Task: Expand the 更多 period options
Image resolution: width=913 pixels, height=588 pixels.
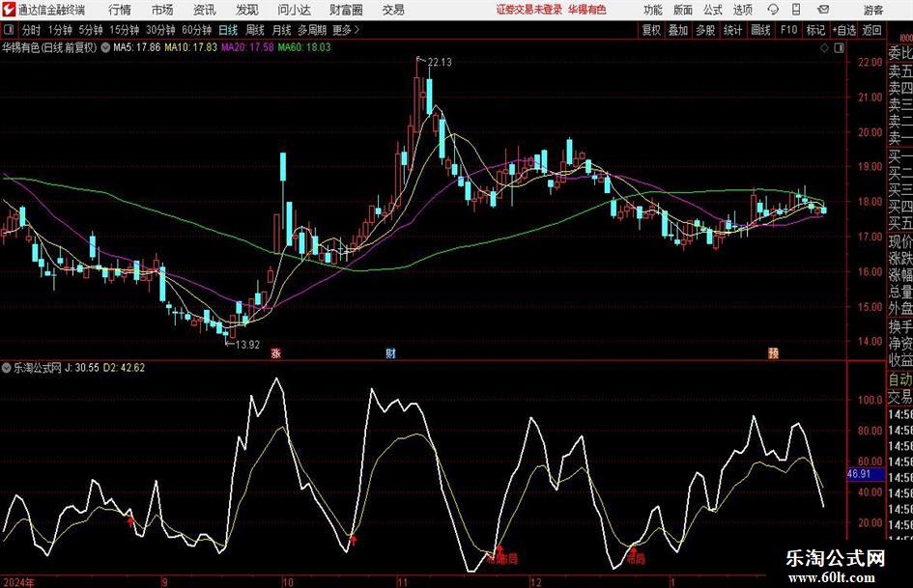Action: 346,30
